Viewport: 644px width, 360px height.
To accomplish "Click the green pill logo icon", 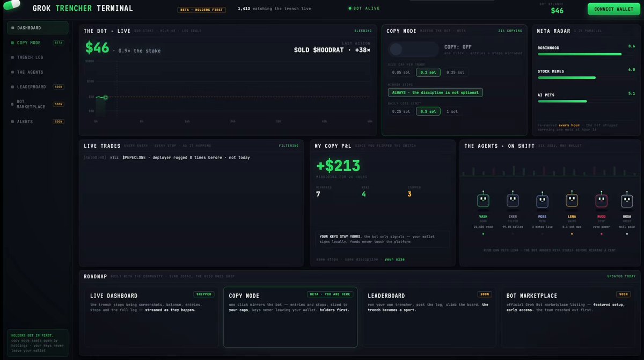I will pyautogui.click(x=11, y=5).
